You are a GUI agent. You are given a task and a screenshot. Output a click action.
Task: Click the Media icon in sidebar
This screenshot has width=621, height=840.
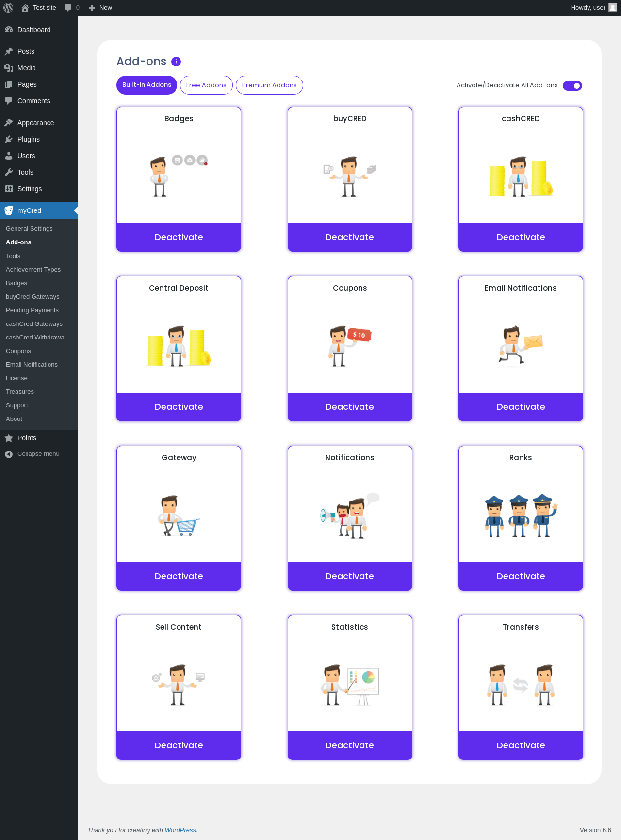click(x=9, y=68)
